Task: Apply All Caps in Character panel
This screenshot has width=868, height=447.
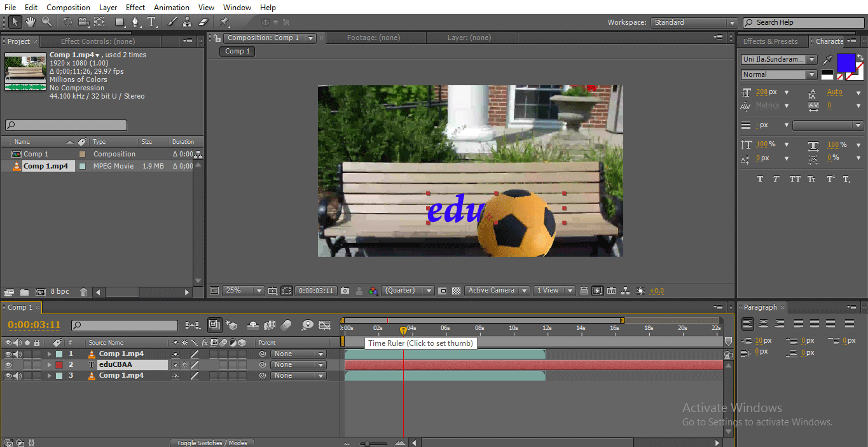Action: coord(795,179)
